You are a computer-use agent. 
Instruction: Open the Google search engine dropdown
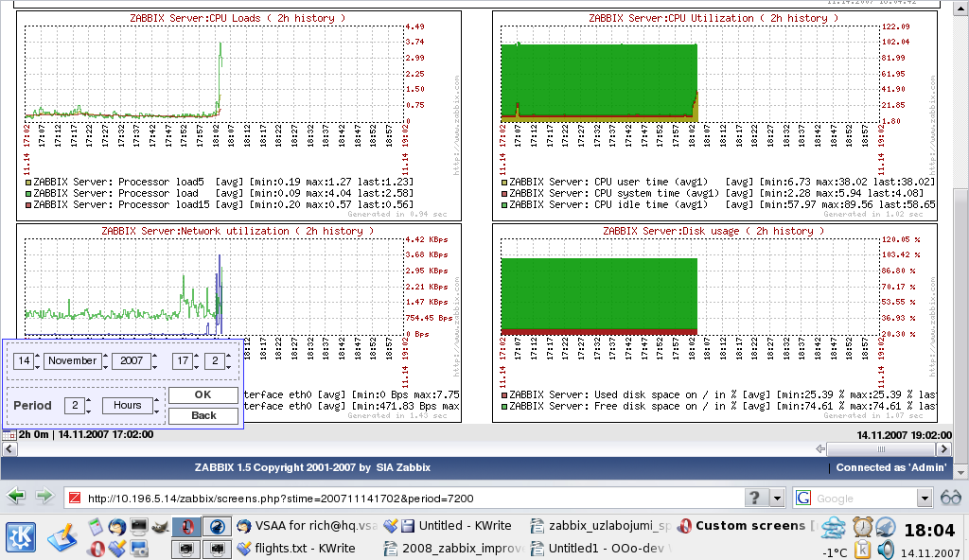tap(925, 499)
